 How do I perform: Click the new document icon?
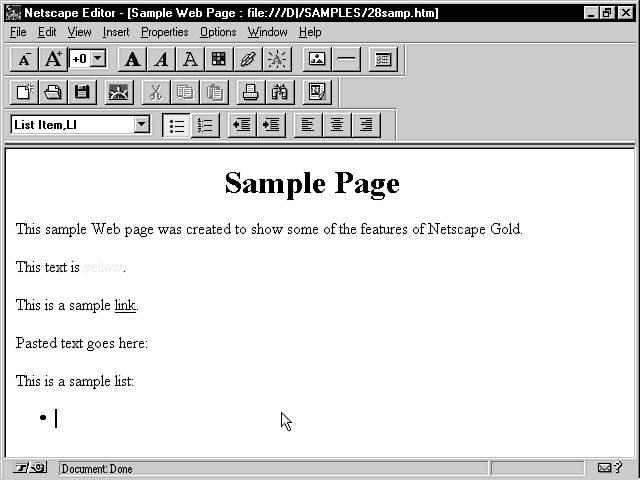coord(24,93)
